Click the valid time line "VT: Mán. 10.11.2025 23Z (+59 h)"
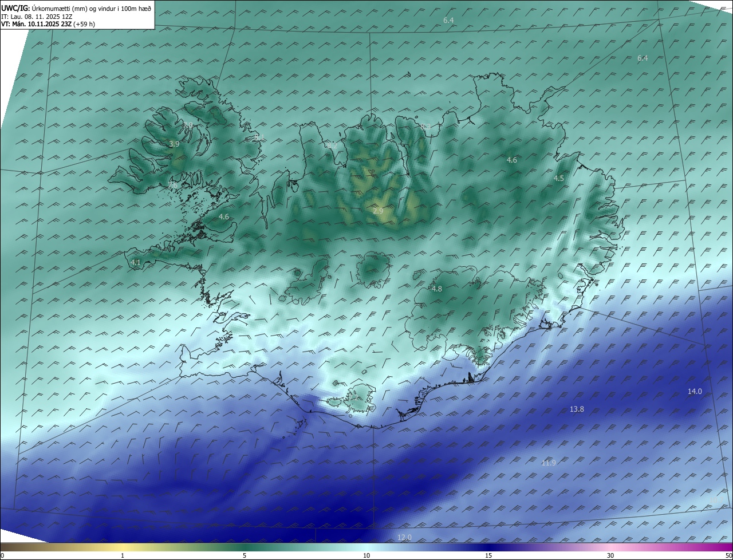Viewport: 733px width, 560px height. pyautogui.click(x=48, y=24)
